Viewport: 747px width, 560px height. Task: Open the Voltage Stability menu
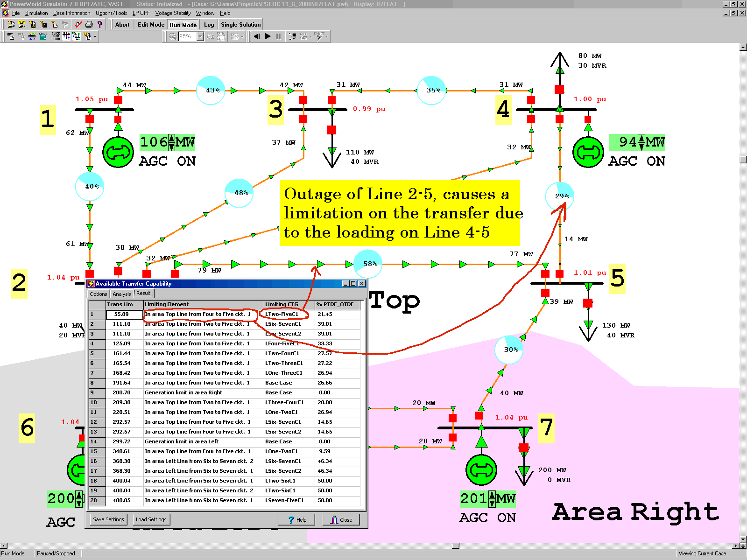coord(173,13)
